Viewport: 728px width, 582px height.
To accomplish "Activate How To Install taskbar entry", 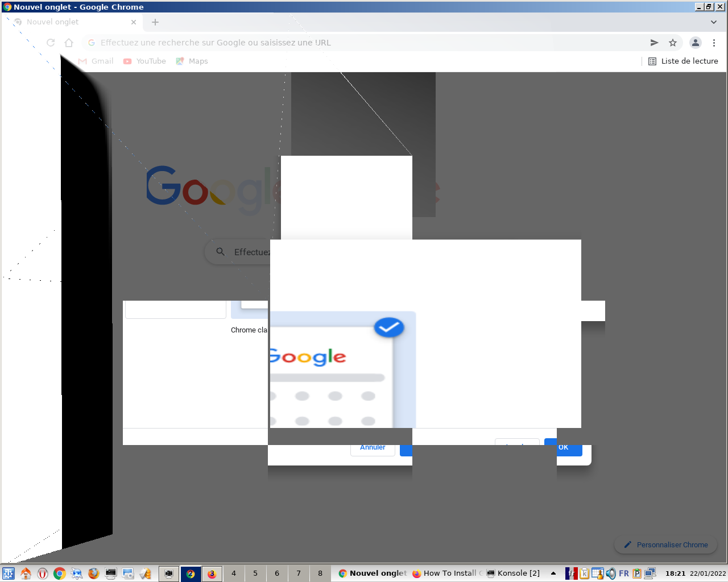I will click(x=447, y=573).
